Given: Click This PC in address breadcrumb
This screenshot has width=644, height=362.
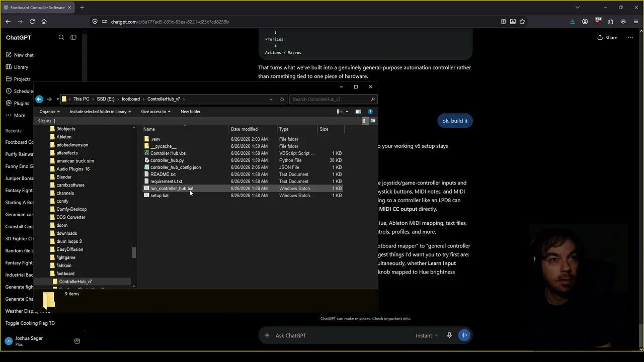Looking at the screenshot, I should [x=81, y=99].
